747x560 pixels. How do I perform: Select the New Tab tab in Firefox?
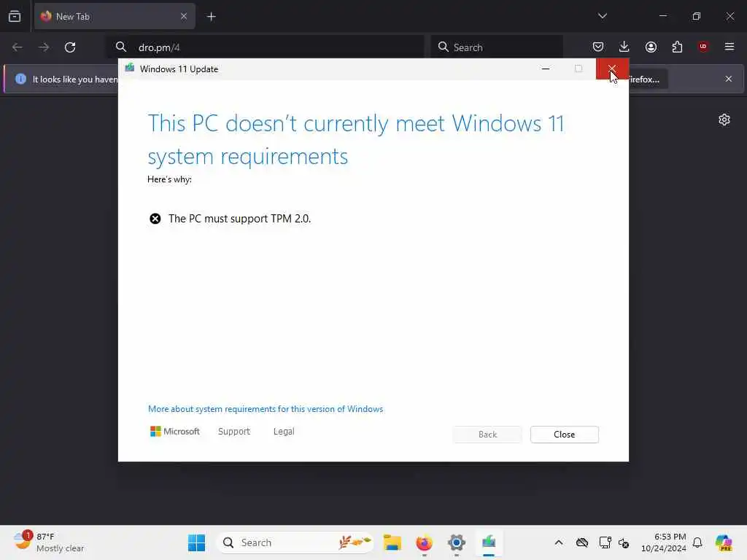115,17
